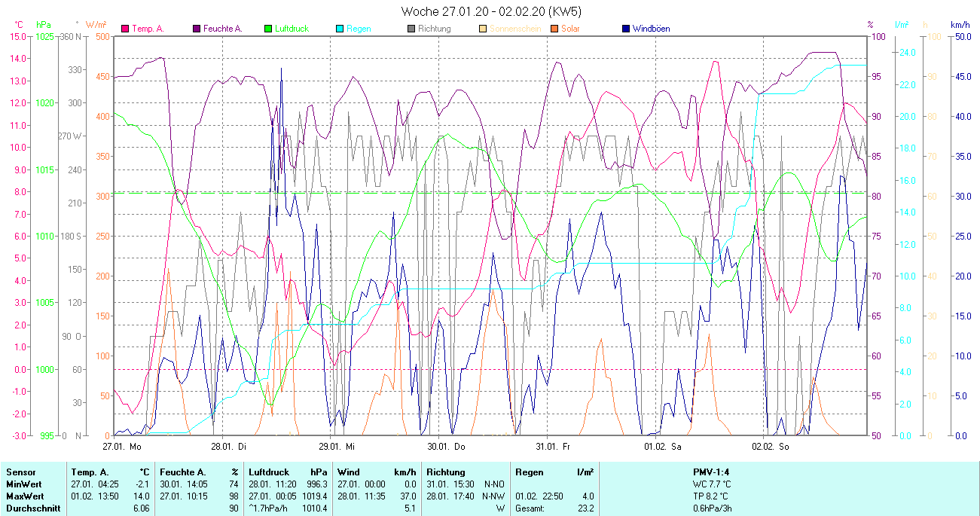Screen dimensions: 980x516
Task: Click the pink Temp. A. legend swatch
Action: pyautogui.click(x=125, y=29)
